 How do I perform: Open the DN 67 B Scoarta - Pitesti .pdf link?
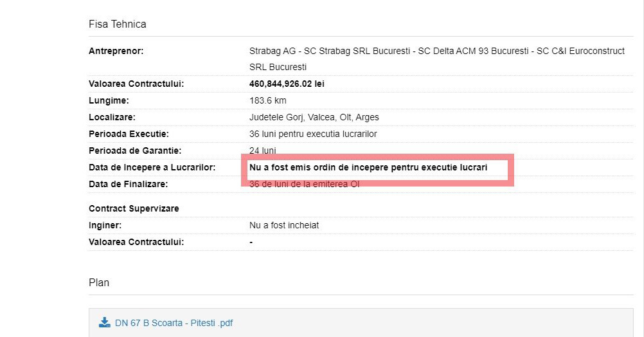(x=174, y=323)
